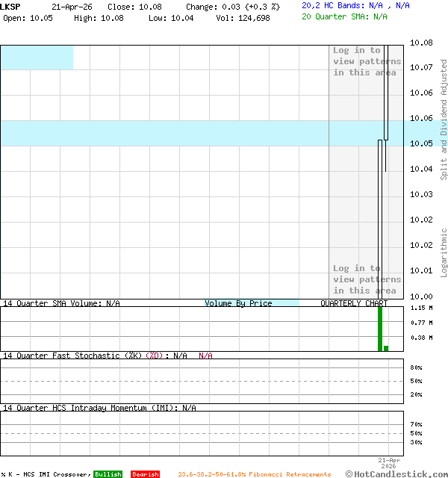448x478 pixels.
Task: Click the 20 Quarter SMA legend
Action: 344,16
